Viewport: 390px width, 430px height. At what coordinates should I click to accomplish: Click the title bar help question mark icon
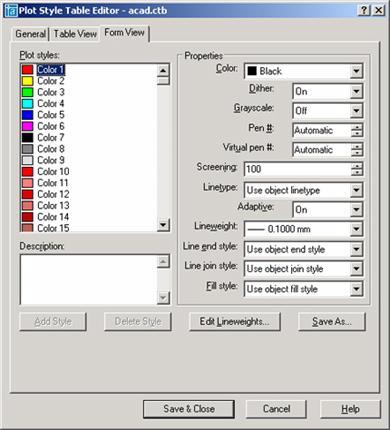click(x=364, y=10)
